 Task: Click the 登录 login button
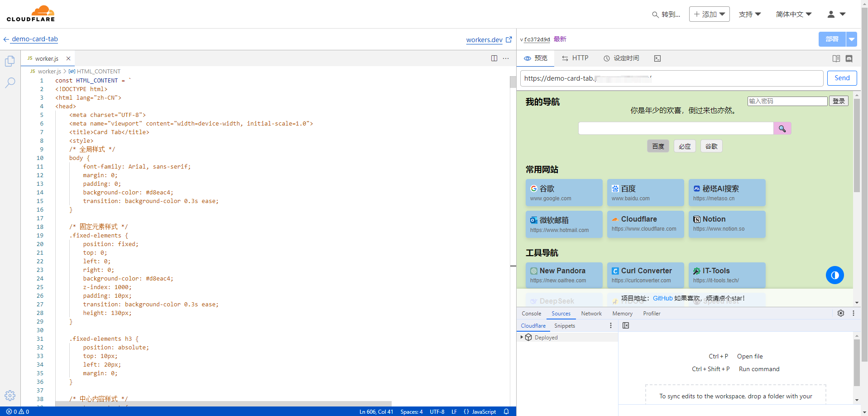pyautogui.click(x=839, y=101)
